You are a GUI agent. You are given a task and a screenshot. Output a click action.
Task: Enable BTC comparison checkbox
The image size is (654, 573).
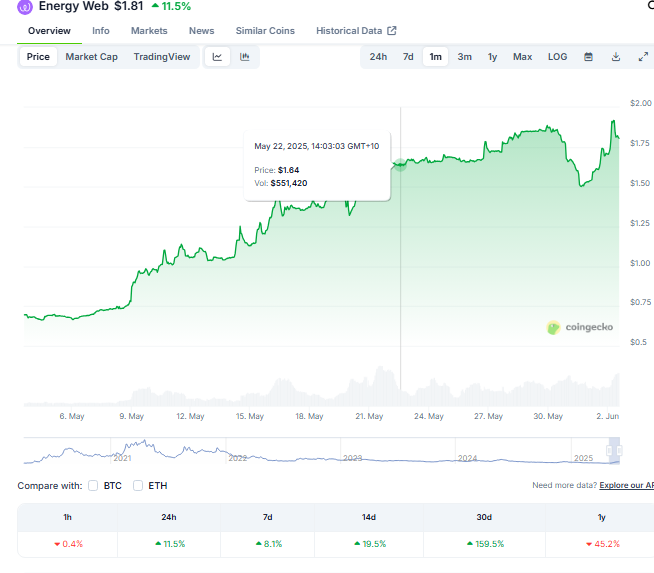point(93,485)
